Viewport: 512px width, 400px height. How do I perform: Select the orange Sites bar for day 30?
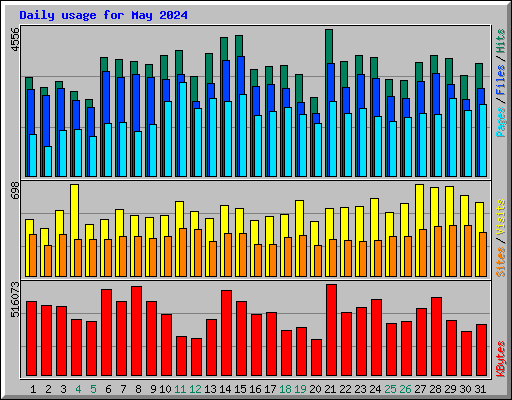click(x=468, y=251)
